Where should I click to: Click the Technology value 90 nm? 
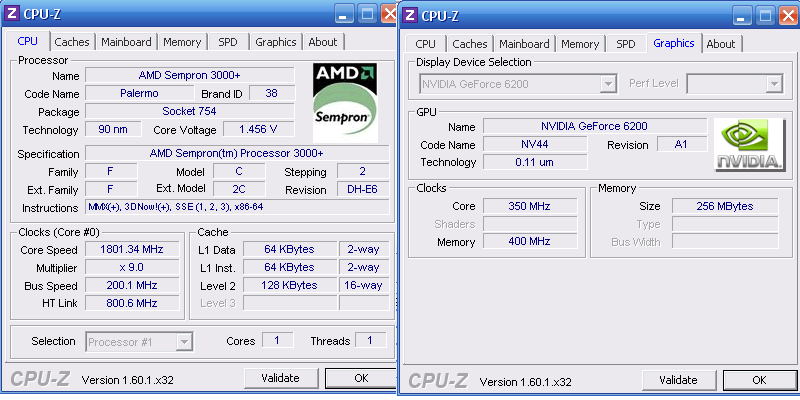coord(113,129)
